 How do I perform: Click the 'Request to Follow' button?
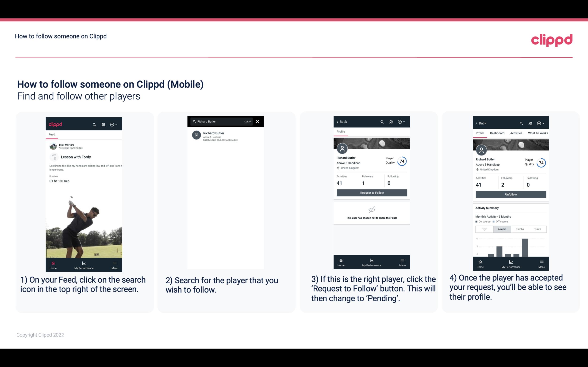(372, 193)
